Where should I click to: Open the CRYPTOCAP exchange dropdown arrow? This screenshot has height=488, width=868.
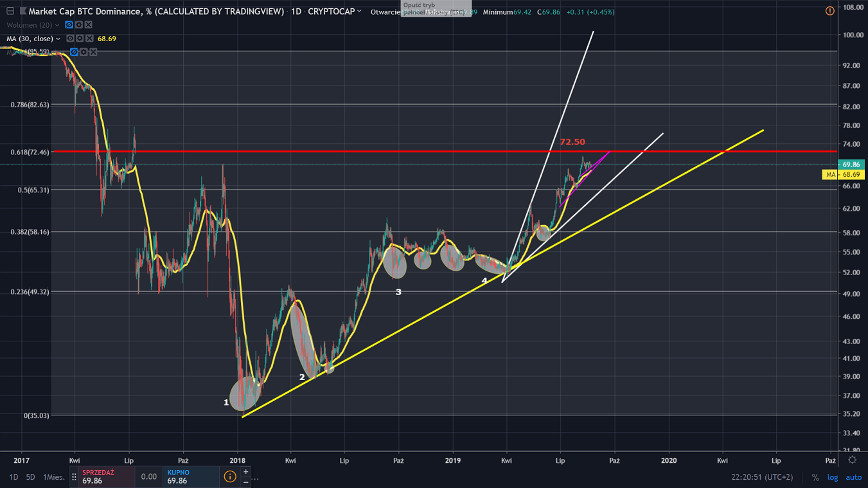359,11
